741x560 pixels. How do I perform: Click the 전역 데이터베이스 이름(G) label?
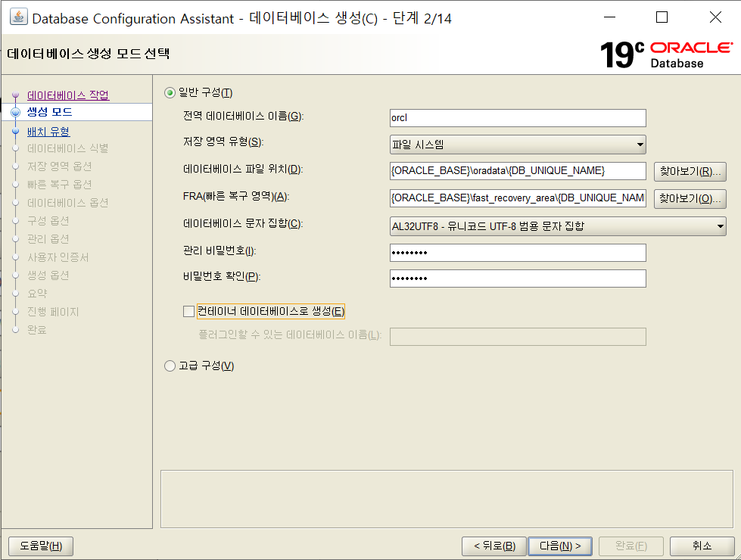[x=244, y=117]
